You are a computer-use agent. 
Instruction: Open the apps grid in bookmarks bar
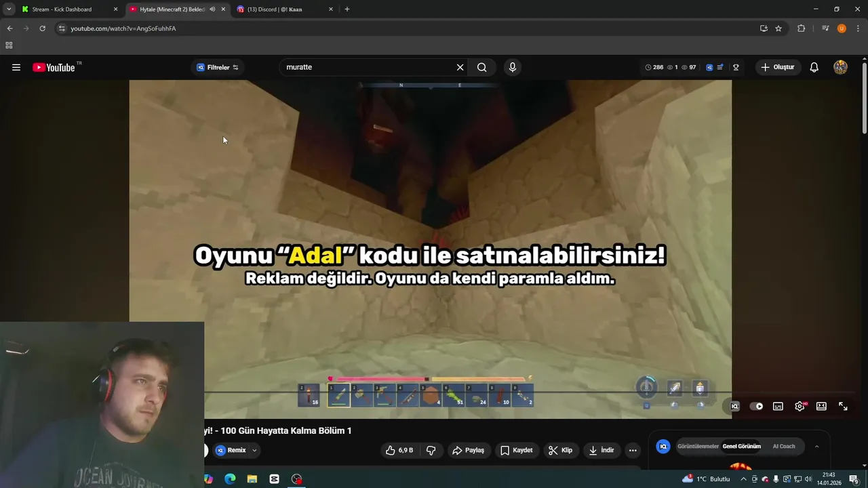coord(9,45)
